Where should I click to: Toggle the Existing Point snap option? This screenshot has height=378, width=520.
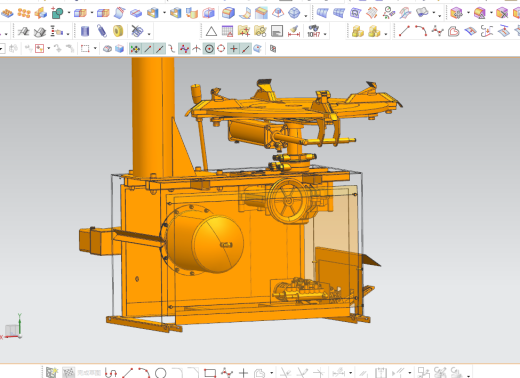point(234,49)
